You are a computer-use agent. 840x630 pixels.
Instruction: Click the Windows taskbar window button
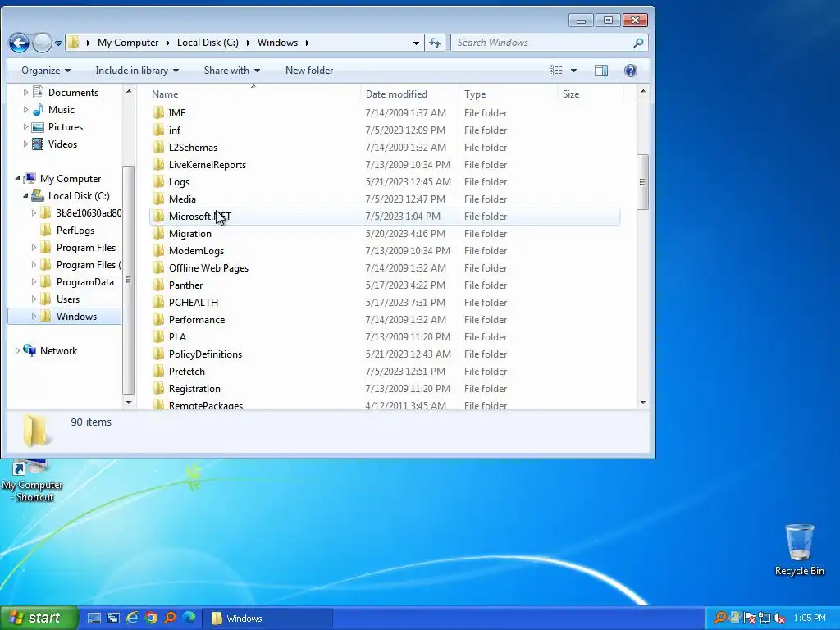click(267, 619)
